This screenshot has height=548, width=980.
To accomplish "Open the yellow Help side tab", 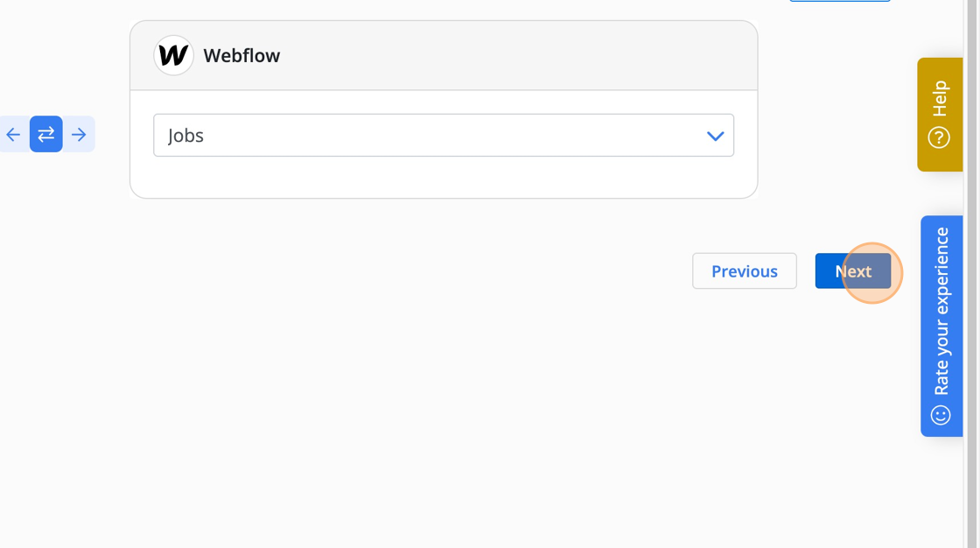I will (940, 115).
